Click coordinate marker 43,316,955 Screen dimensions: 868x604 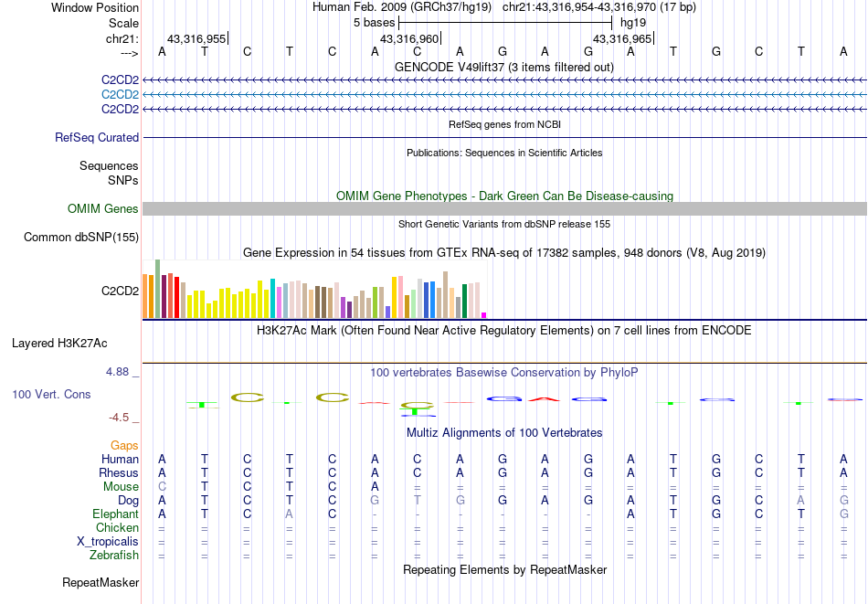[x=196, y=38]
